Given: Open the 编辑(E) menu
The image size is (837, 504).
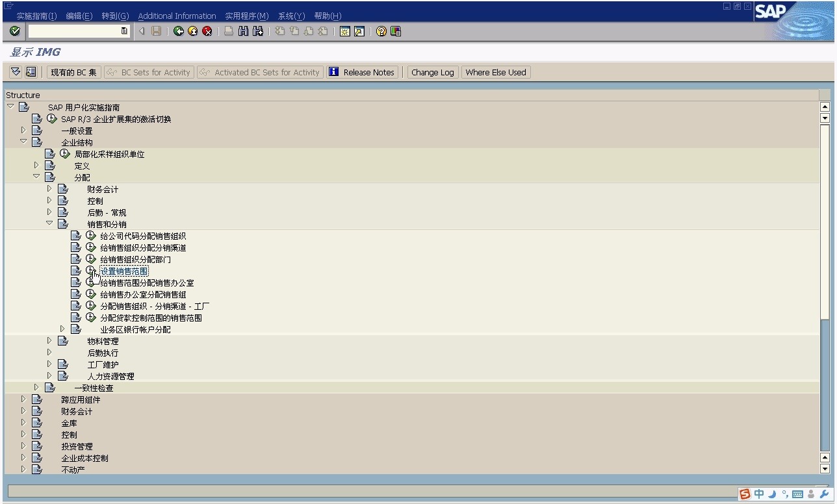Looking at the screenshot, I should pyautogui.click(x=79, y=16).
